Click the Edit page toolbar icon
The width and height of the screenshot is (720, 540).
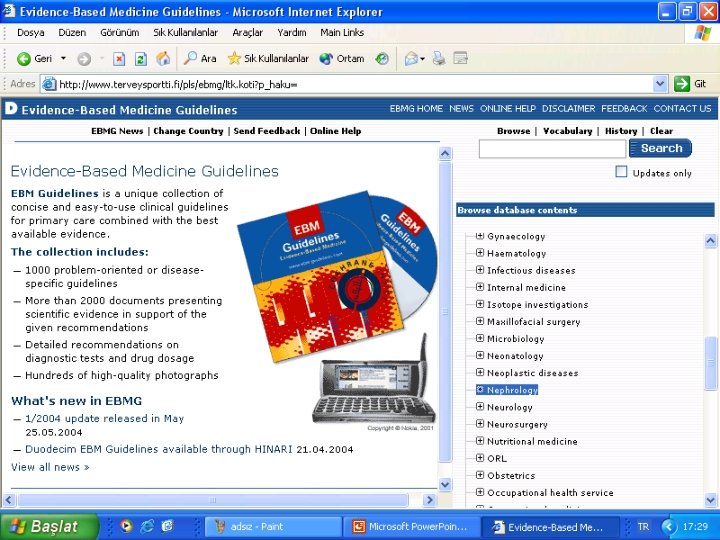coord(460,58)
